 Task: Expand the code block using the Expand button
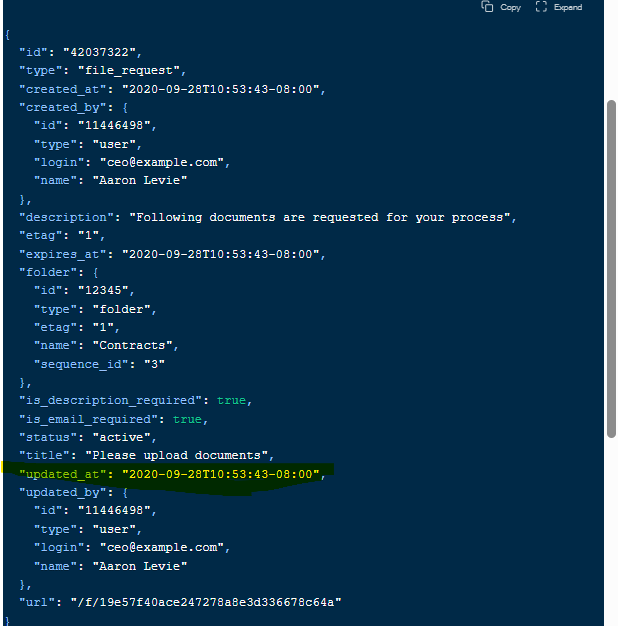(559, 7)
